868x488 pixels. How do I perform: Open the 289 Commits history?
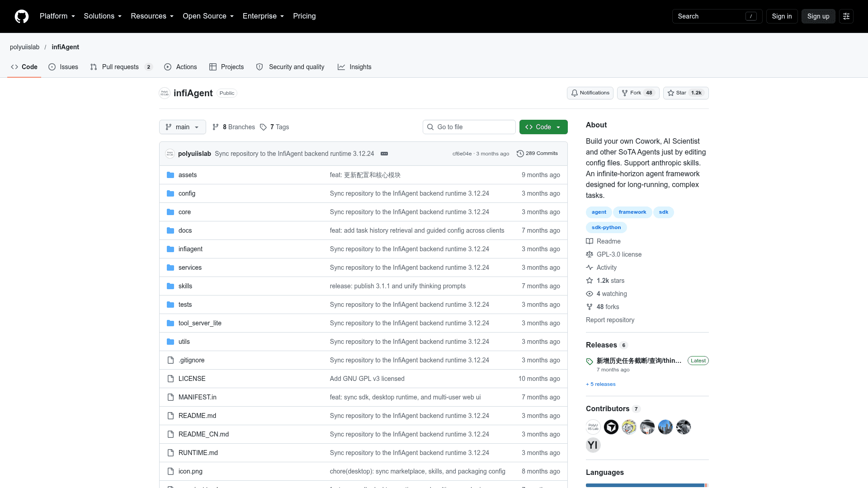click(537, 154)
